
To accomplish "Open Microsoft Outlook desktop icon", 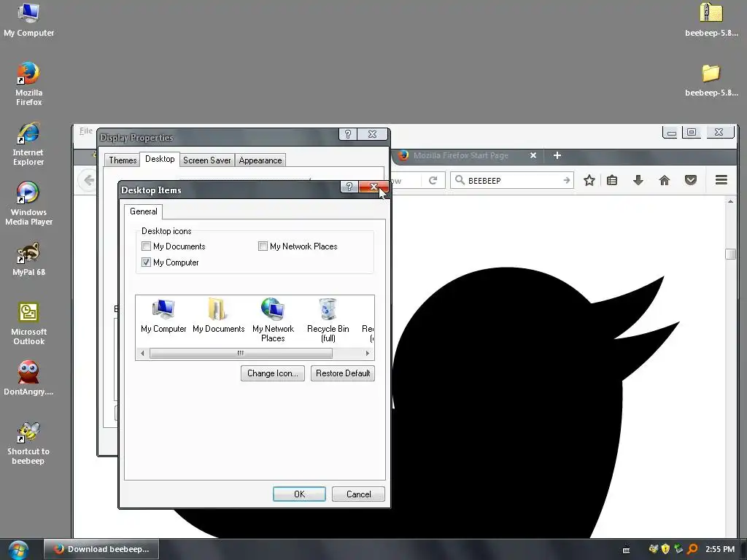I will [28, 323].
